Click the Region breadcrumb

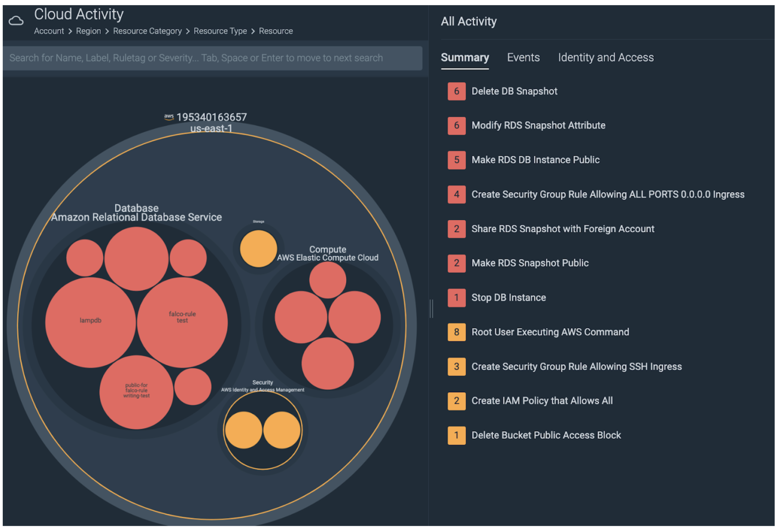click(x=88, y=31)
